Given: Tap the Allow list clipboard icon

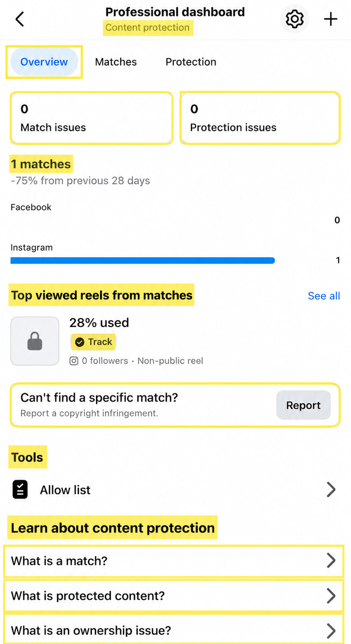Looking at the screenshot, I should tap(20, 490).
